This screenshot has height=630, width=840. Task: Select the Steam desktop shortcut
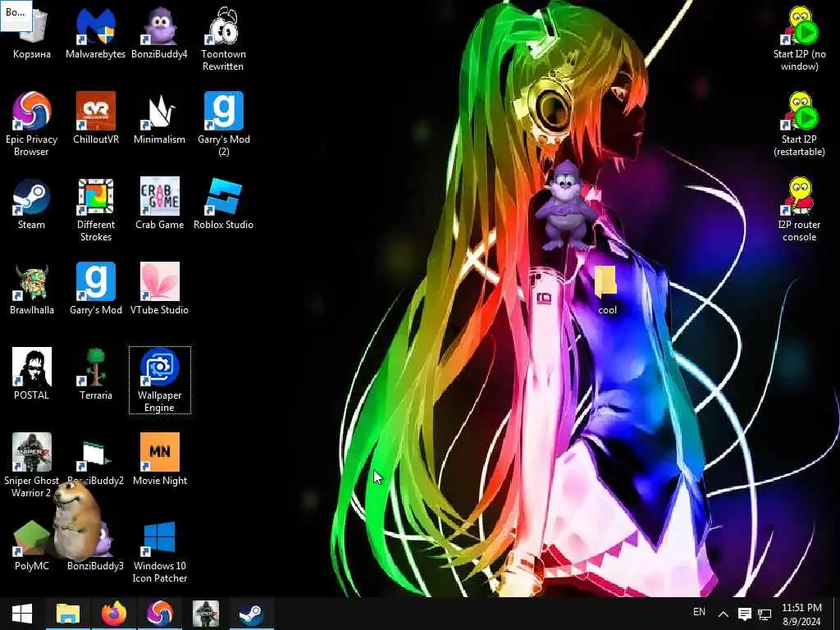32,203
